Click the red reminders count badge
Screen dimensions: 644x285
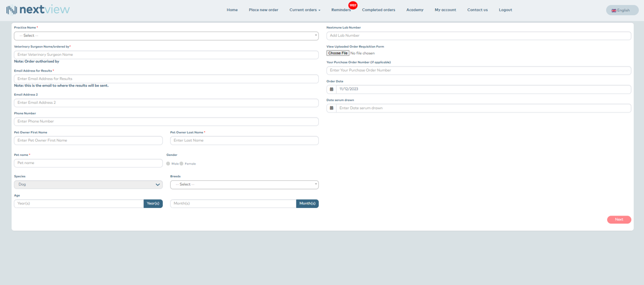(x=352, y=5)
